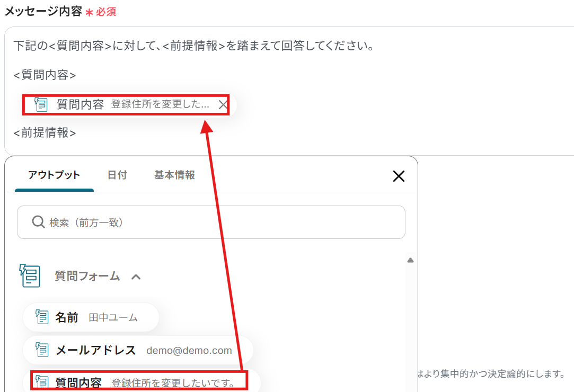Screen dimensions: 574x392
Task: Select the 質問フォーム section header
Action: (80, 275)
